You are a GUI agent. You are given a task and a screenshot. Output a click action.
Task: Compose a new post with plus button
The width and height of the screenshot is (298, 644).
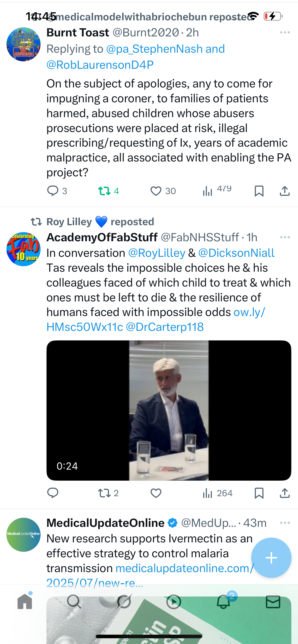pyautogui.click(x=271, y=558)
